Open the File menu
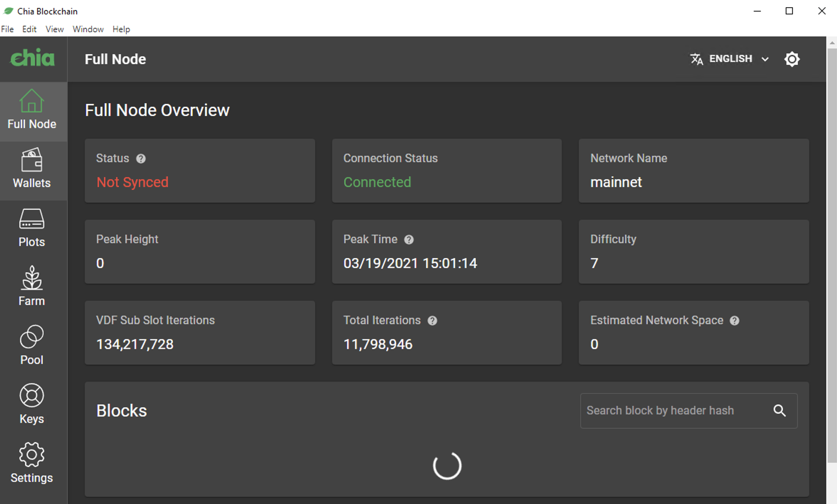 7,29
